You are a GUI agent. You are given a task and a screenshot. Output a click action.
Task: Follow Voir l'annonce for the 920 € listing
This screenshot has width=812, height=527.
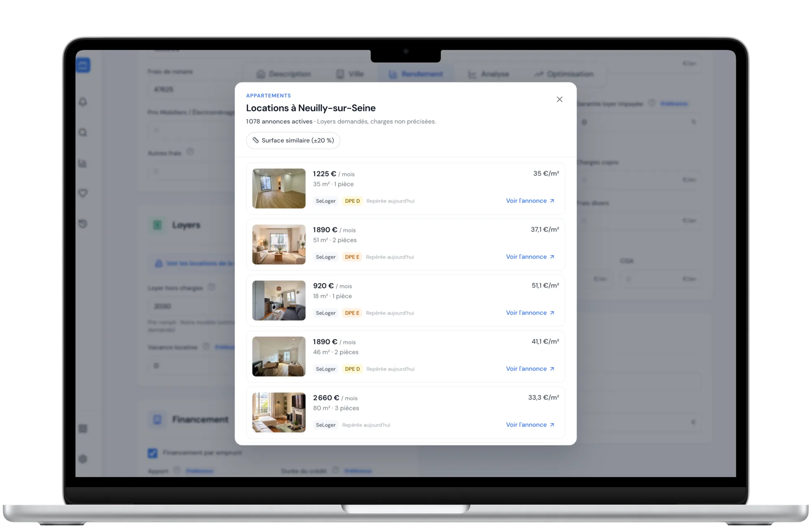[530, 313]
